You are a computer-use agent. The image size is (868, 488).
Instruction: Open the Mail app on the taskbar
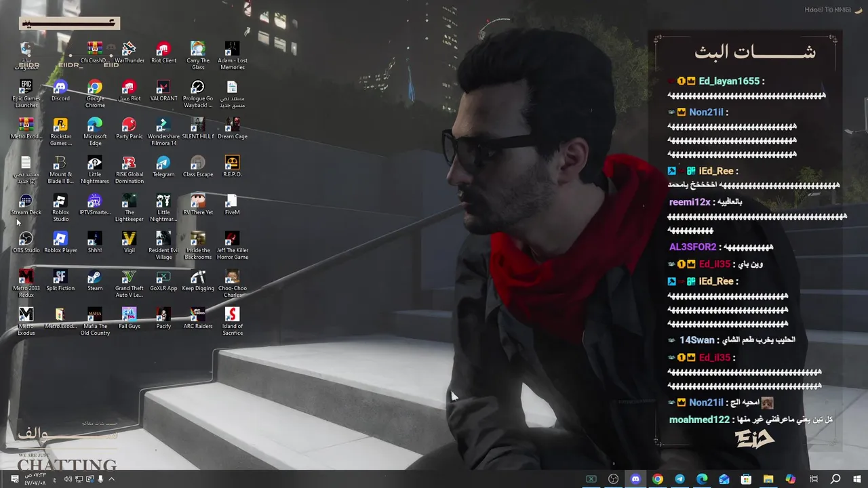click(724, 479)
